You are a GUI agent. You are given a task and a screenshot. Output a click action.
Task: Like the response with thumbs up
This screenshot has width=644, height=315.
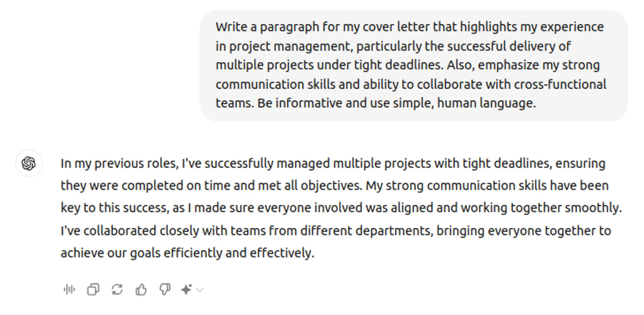coord(141,289)
